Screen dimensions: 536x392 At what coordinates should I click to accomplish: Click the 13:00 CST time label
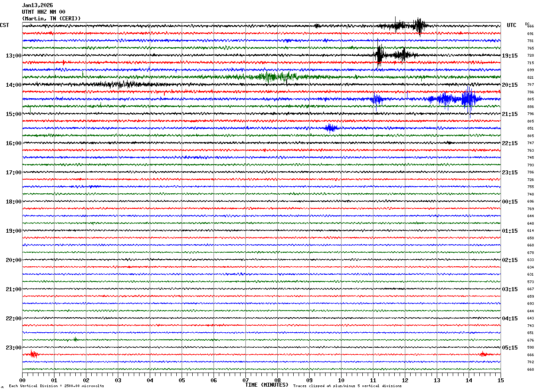pyautogui.click(x=14, y=56)
